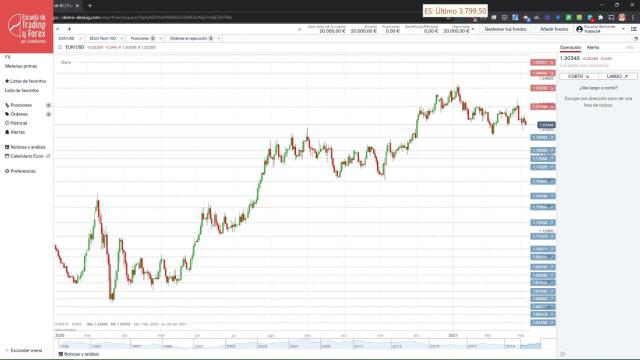Screen dimensions: 640x360
Task: Close the Órdenes en ejecución tab
Action: [x=219, y=38]
